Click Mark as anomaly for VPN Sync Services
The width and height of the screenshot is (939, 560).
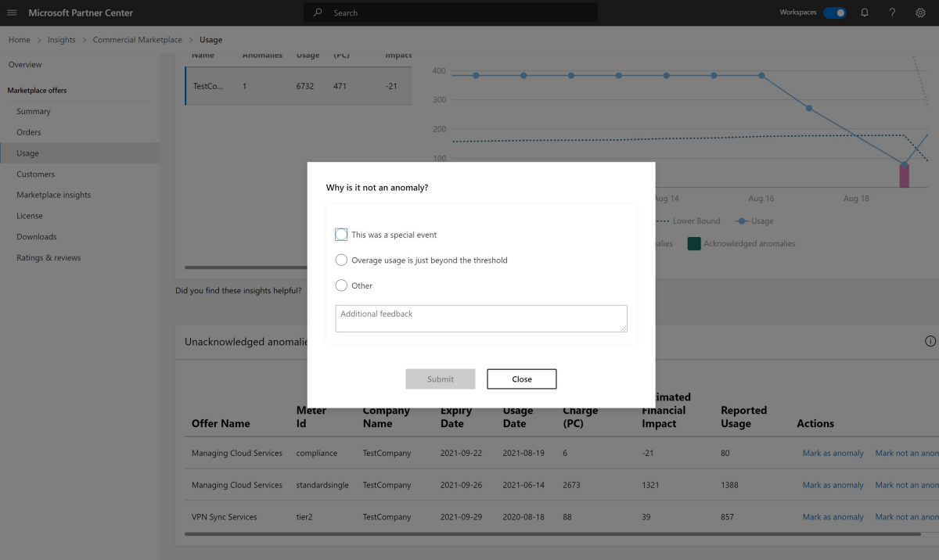[833, 517]
